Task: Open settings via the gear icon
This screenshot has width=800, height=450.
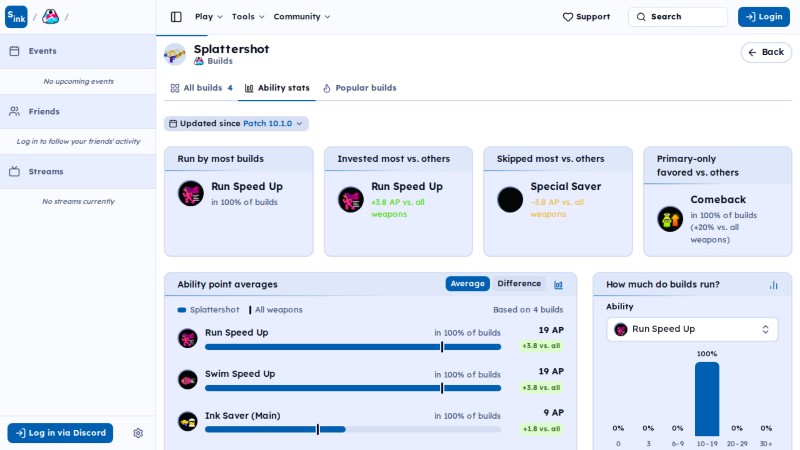Action: pyautogui.click(x=138, y=433)
